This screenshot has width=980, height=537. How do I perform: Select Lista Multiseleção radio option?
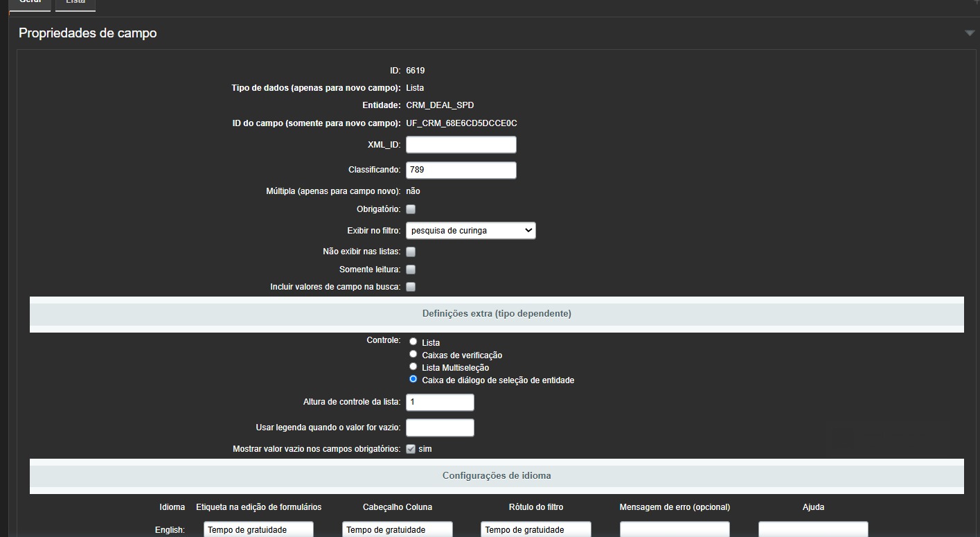coord(413,367)
